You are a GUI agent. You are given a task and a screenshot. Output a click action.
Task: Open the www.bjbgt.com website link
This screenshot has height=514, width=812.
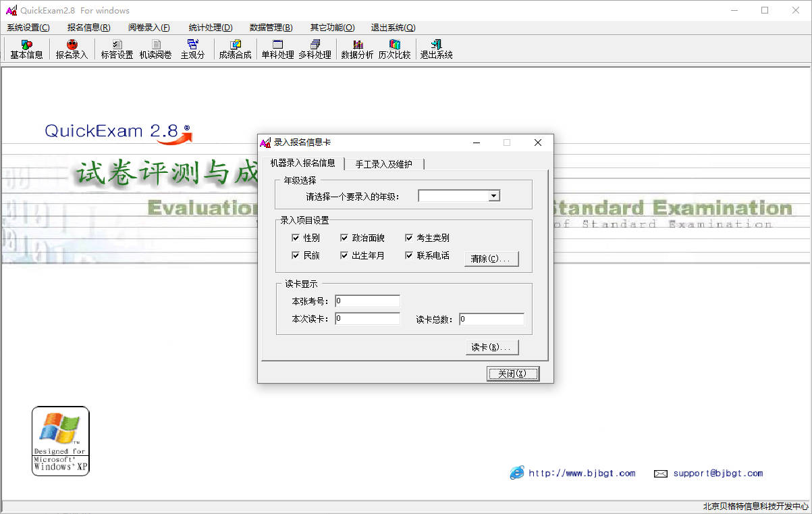coord(581,473)
